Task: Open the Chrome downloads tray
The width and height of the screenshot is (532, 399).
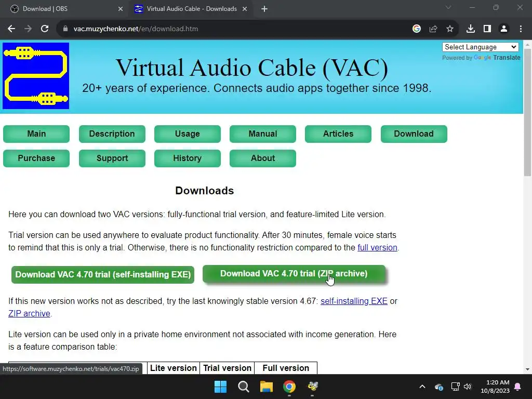Action: click(470, 29)
